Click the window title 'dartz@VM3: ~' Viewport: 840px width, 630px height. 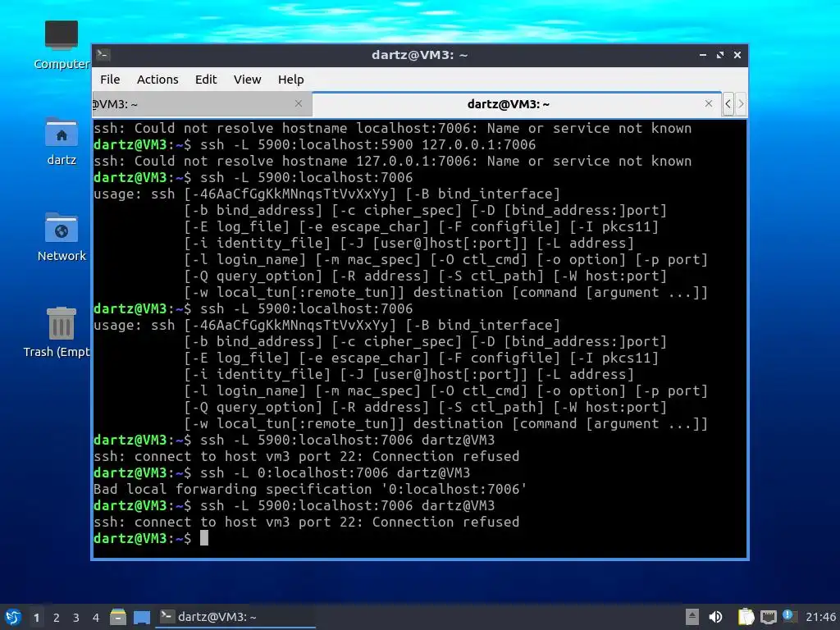pyautogui.click(x=419, y=55)
